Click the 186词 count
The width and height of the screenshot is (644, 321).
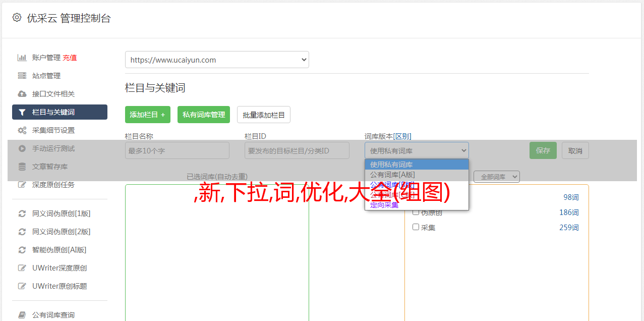[569, 212]
